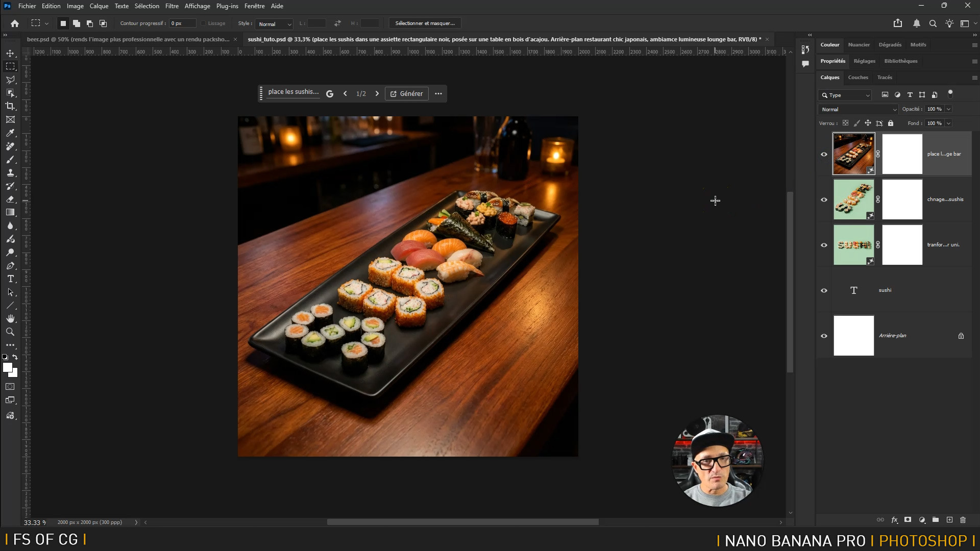Image resolution: width=980 pixels, height=551 pixels.
Task: Select the Crop tool
Action: [10, 106]
